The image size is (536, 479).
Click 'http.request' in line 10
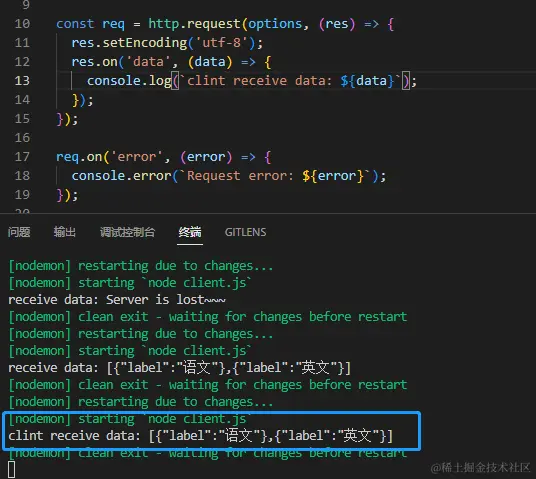pos(195,24)
